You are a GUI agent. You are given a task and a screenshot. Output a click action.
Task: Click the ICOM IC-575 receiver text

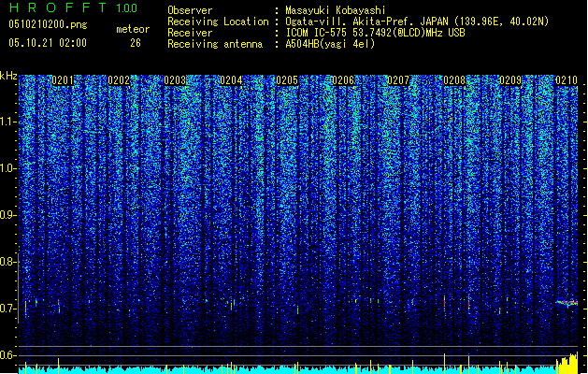[x=375, y=33]
